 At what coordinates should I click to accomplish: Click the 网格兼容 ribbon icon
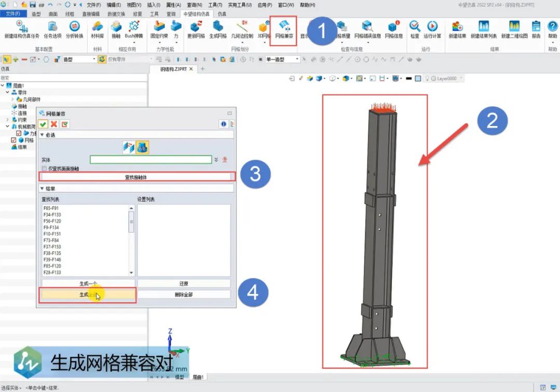283,30
